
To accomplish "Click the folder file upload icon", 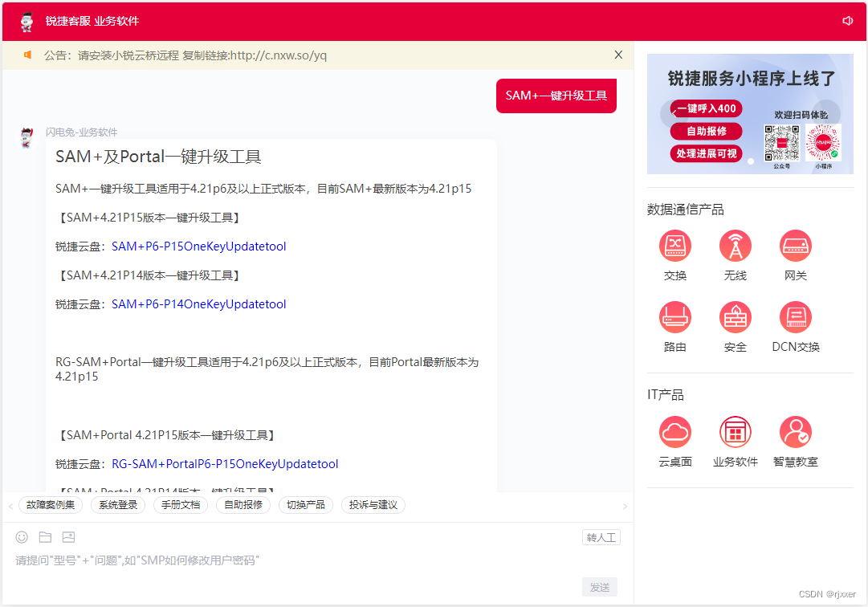I will coord(46,536).
